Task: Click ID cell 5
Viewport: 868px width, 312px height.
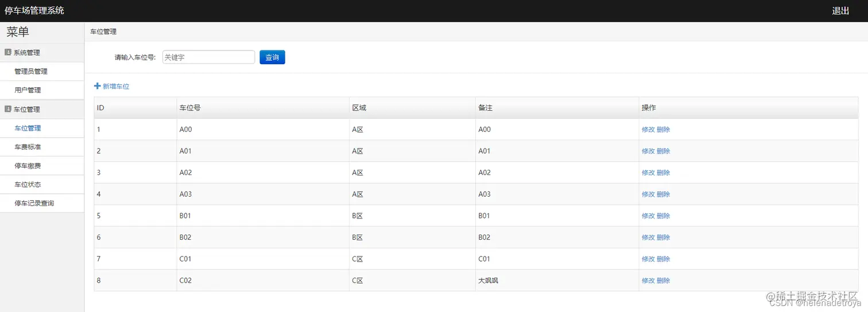Action: [135, 216]
